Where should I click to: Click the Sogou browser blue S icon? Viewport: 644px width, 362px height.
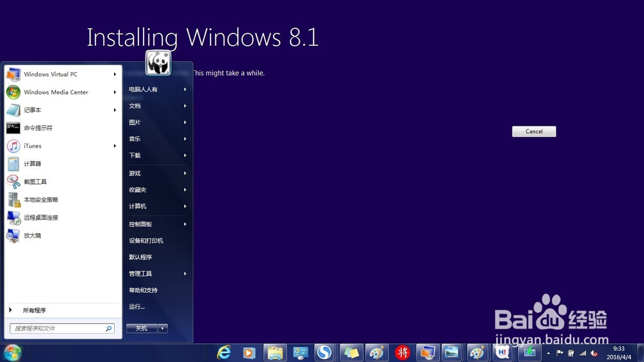325,352
